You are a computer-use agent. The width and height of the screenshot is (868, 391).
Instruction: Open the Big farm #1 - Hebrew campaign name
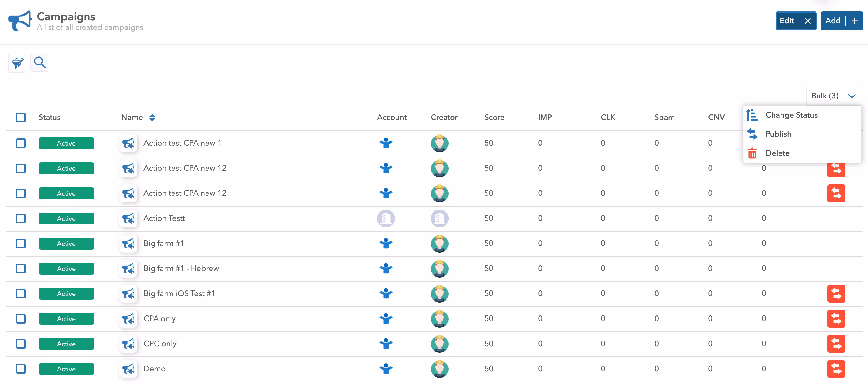(x=181, y=268)
